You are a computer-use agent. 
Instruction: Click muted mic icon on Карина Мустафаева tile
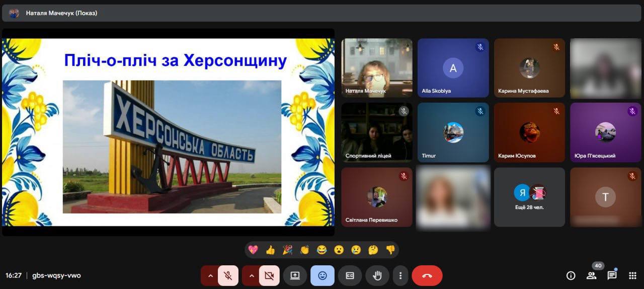point(556,47)
